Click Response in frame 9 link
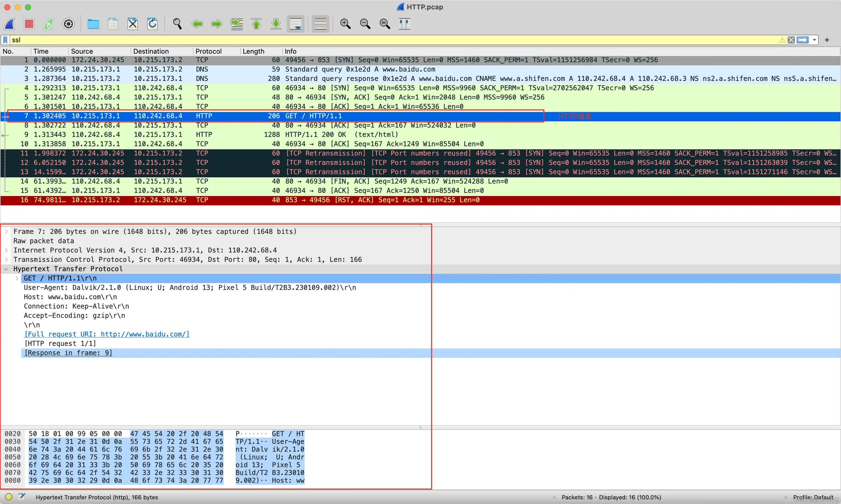 (68, 353)
